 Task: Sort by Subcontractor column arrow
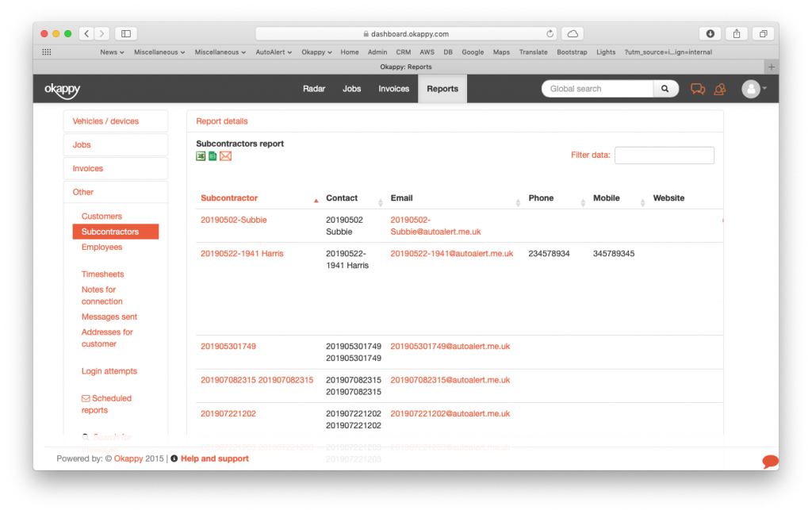[316, 201]
